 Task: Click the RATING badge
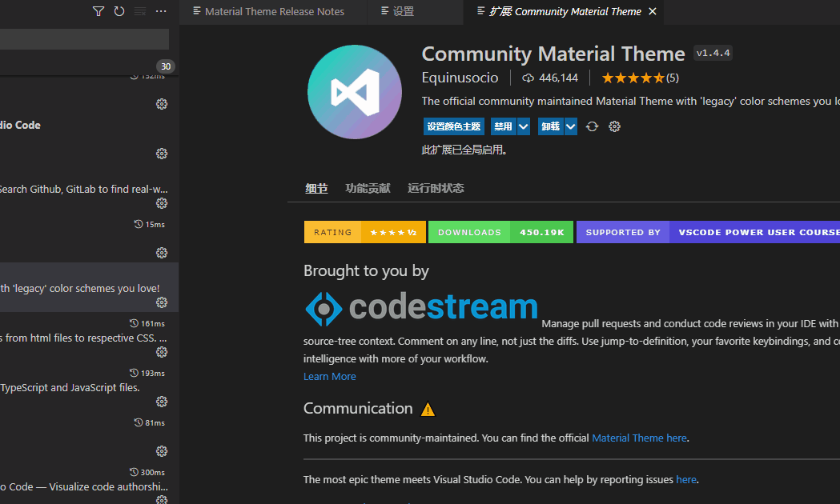pyautogui.click(x=365, y=232)
